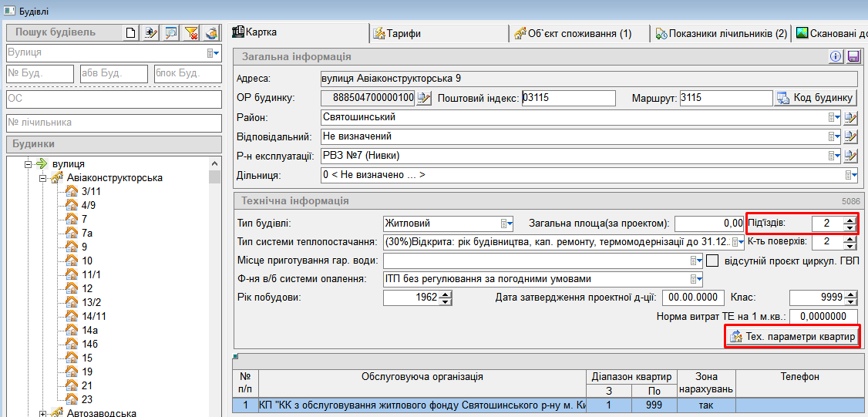Click the Тех. параметри квартир button

tap(792, 338)
